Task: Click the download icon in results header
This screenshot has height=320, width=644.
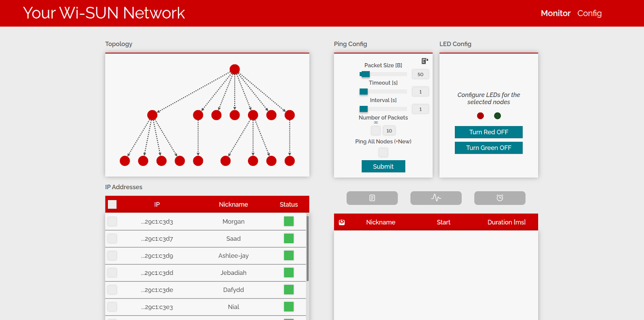Action: click(342, 222)
